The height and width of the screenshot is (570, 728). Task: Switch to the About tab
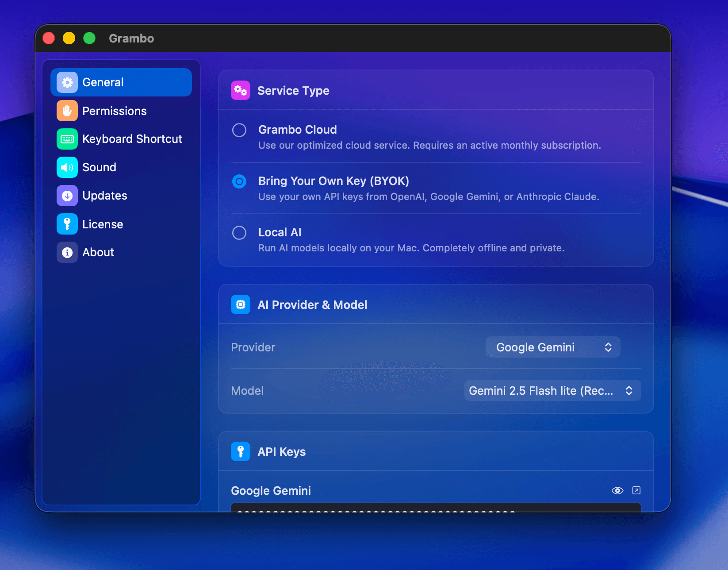point(121,252)
